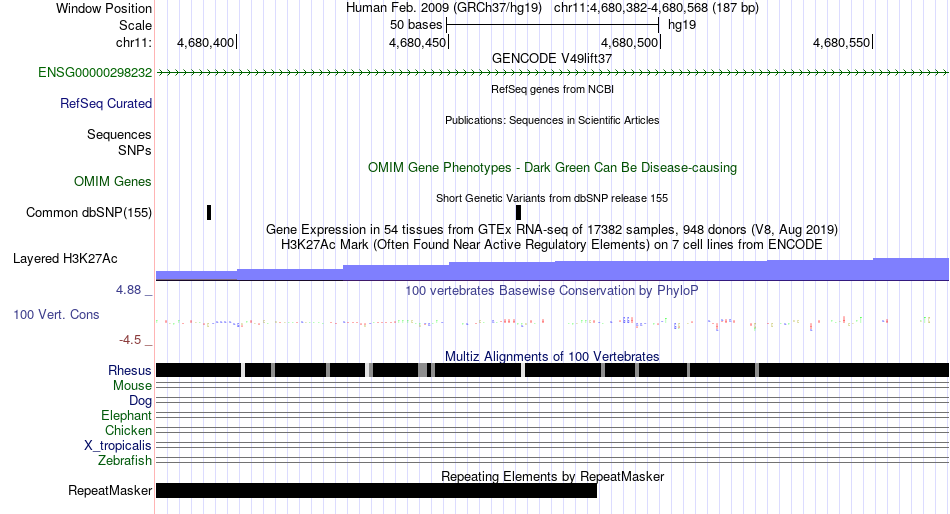Viewport: 950px width, 514px height.
Task: Select the Dog alignment label
Action: (x=141, y=401)
